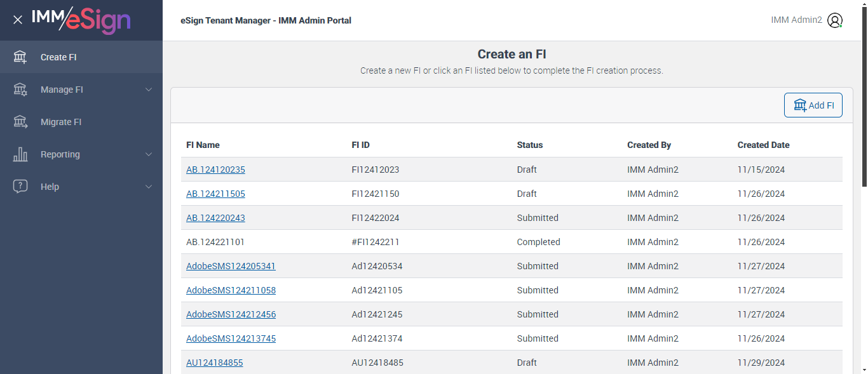Click the Created By column header
Viewport: 868px width, 374px height.
coord(649,145)
